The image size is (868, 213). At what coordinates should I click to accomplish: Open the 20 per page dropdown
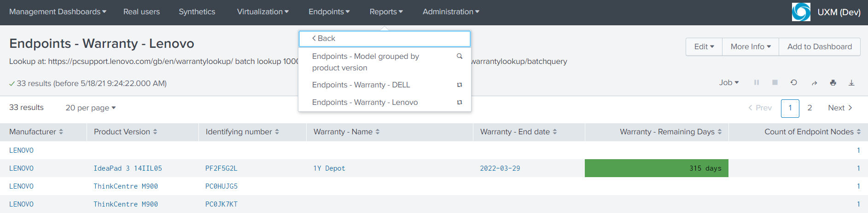[90, 108]
